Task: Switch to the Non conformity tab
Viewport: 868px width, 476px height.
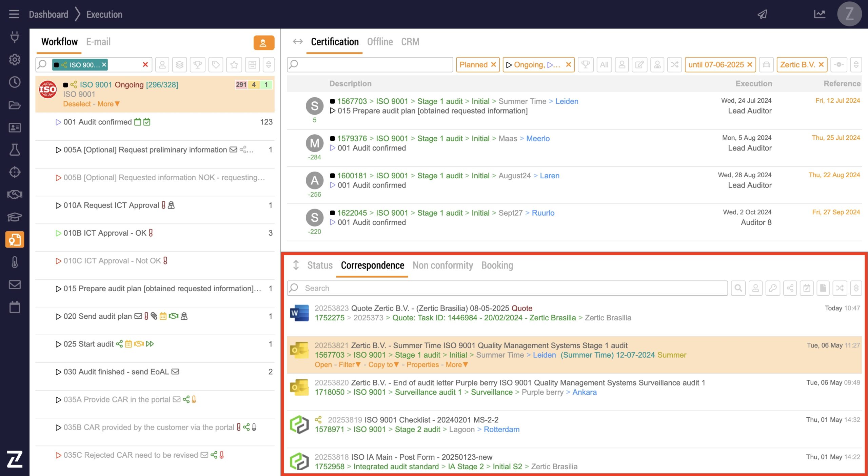Action: tap(442, 265)
